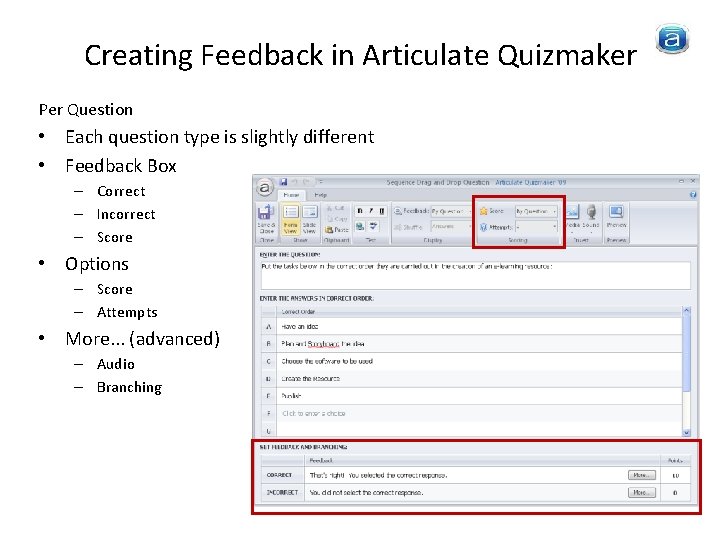Click the spell check icon in Text group
This screenshot has height=540, width=720.
374,226
